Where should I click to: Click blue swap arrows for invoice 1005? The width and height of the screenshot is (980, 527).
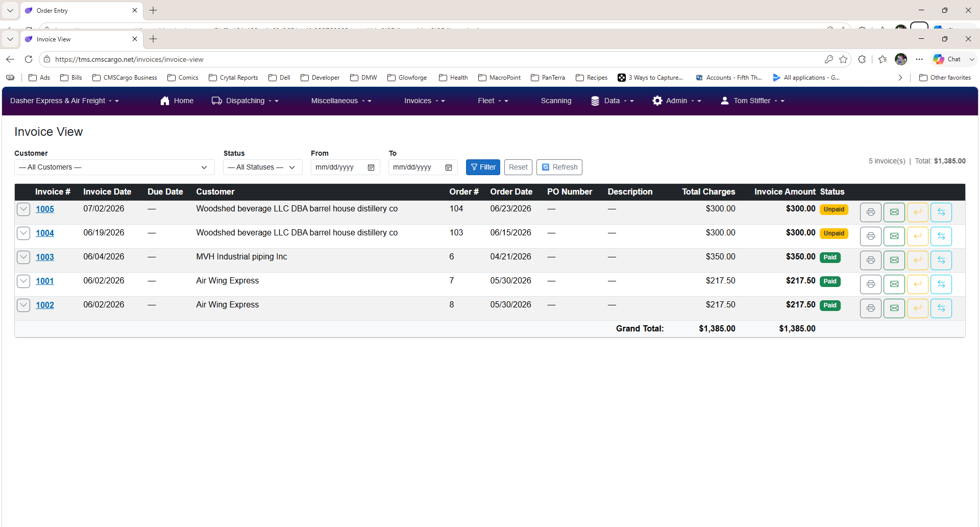pyautogui.click(x=941, y=212)
